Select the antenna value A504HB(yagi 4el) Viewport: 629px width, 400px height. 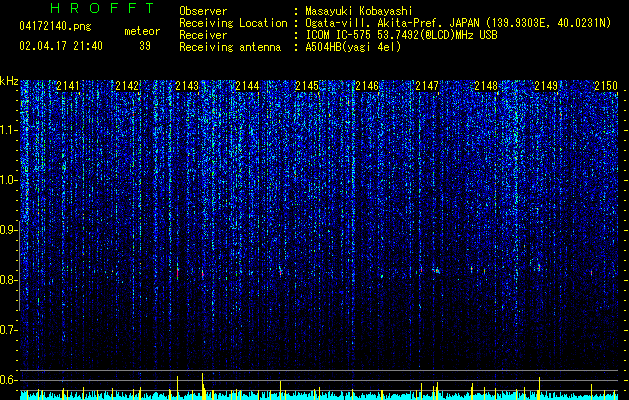point(353,47)
